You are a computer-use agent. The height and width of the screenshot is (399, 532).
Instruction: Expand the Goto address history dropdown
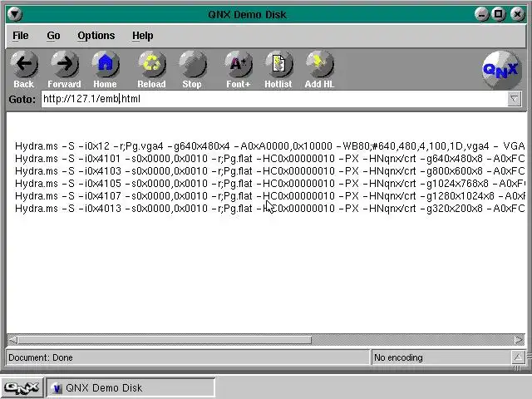(x=514, y=99)
